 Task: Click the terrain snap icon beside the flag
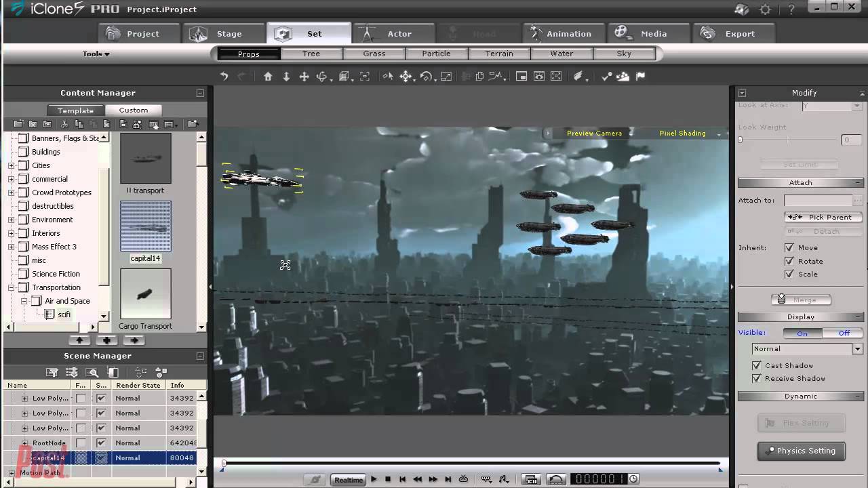[623, 77]
